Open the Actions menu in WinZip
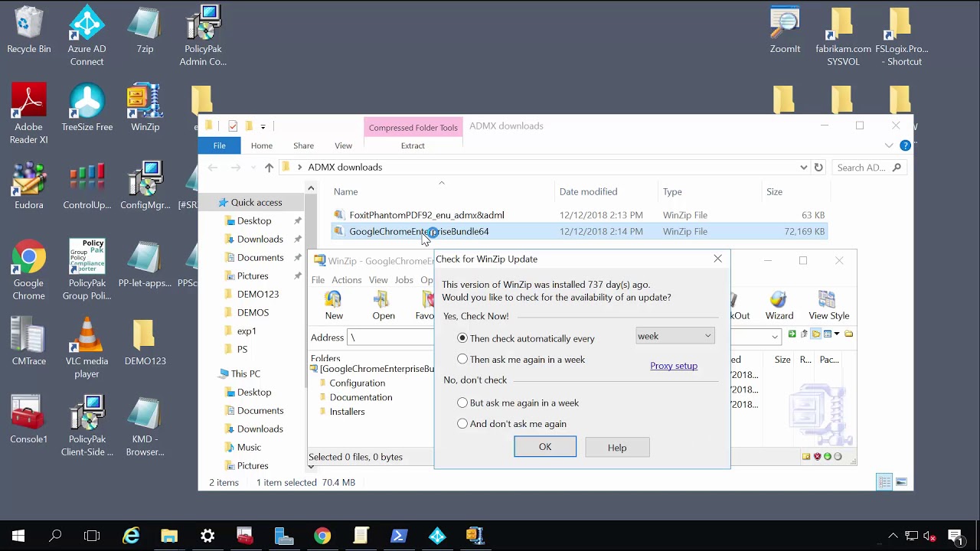The height and width of the screenshot is (551, 980). [x=346, y=280]
